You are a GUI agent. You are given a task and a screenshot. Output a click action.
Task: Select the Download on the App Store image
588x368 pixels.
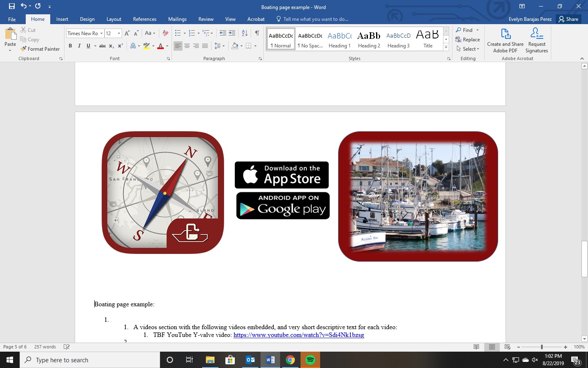click(x=282, y=175)
